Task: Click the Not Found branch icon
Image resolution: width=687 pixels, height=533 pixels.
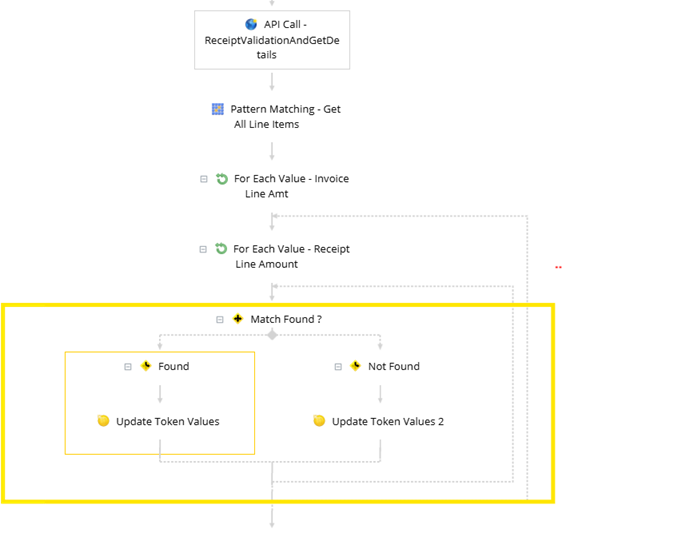Action: pyautogui.click(x=356, y=366)
